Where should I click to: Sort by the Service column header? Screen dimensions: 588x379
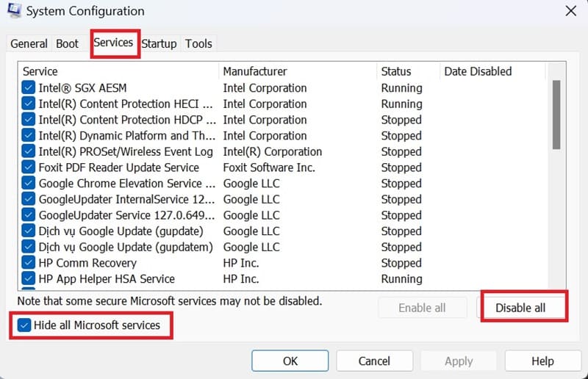click(x=118, y=71)
